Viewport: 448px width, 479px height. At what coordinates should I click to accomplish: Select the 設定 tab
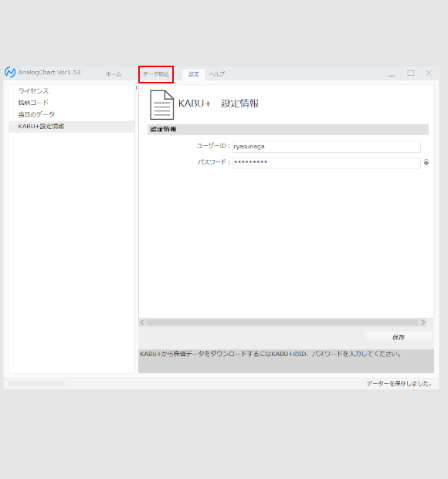(x=194, y=74)
